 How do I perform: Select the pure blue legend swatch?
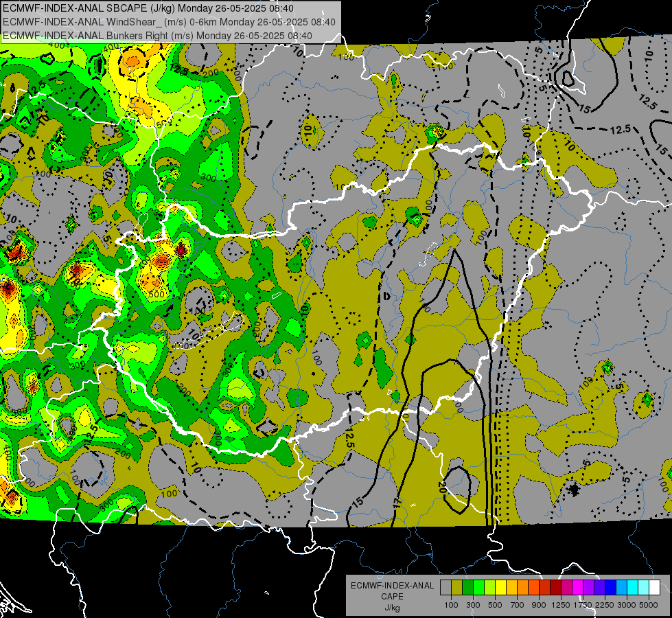click(611, 587)
